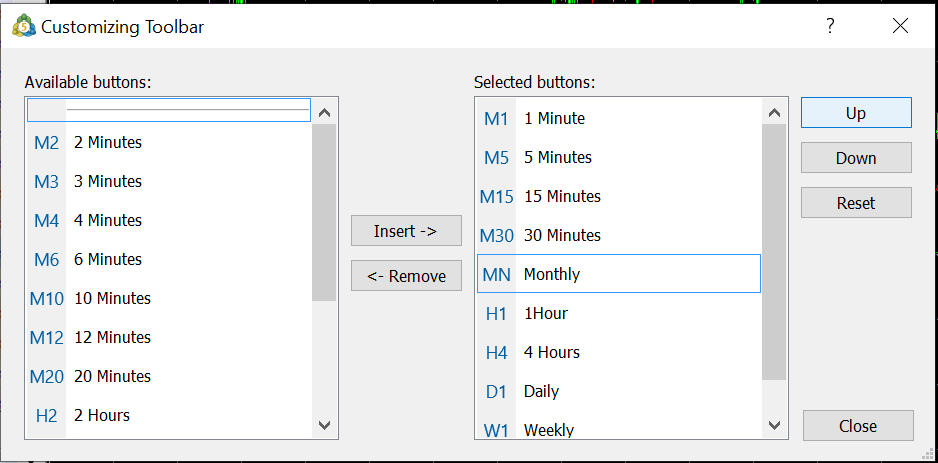Select the M12 timeframe icon
This screenshot has height=463, width=938.
[x=46, y=338]
